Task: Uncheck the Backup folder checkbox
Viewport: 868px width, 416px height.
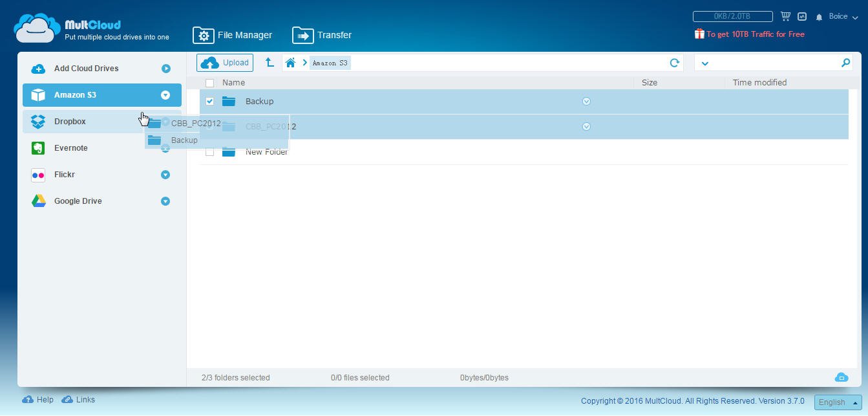Action: tap(209, 101)
